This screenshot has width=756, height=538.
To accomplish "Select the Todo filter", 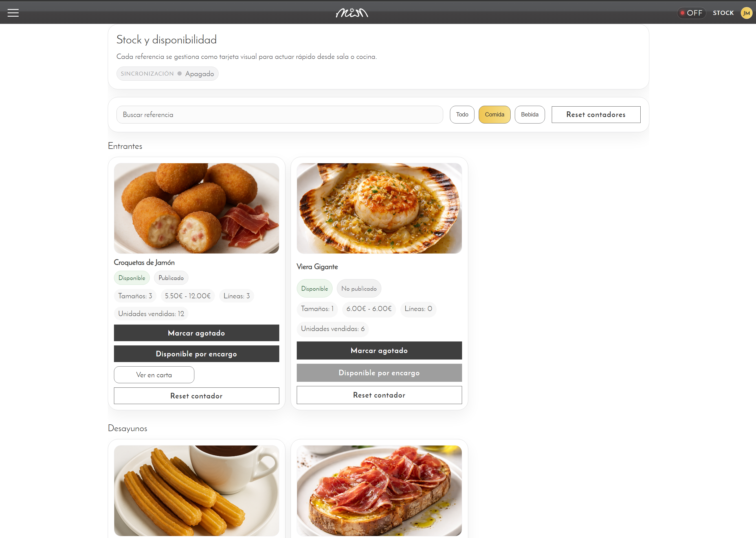I will tap(462, 115).
